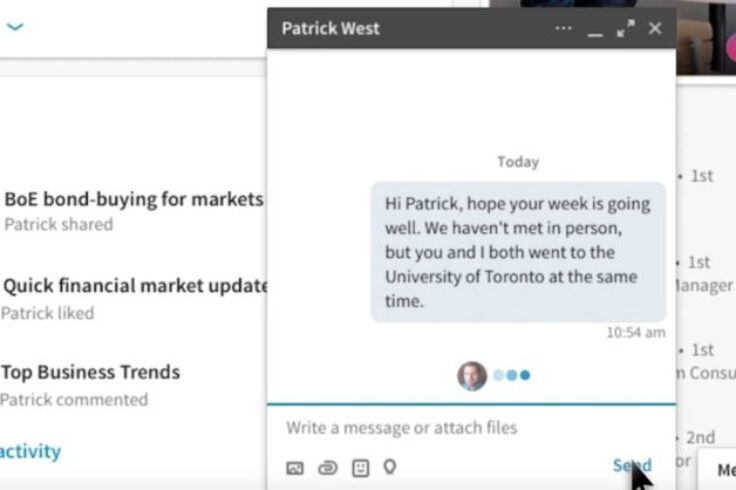Open the activity link

[x=30, y=451]
